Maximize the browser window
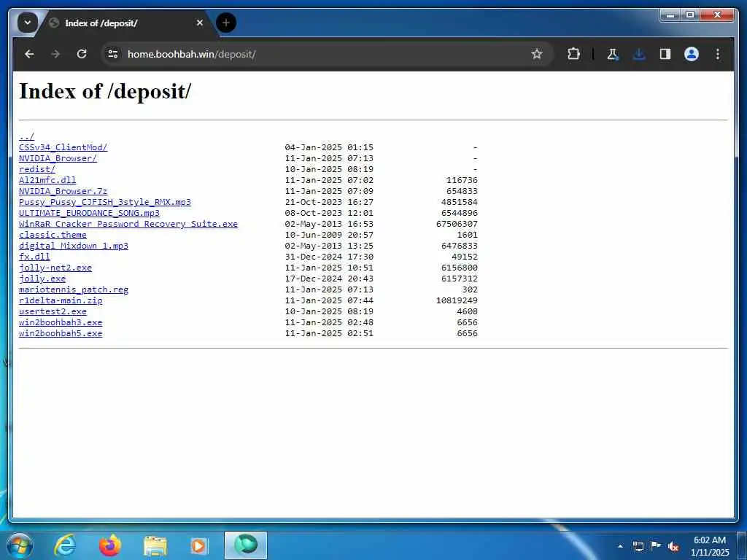747x560 pixels. (689, 15)
